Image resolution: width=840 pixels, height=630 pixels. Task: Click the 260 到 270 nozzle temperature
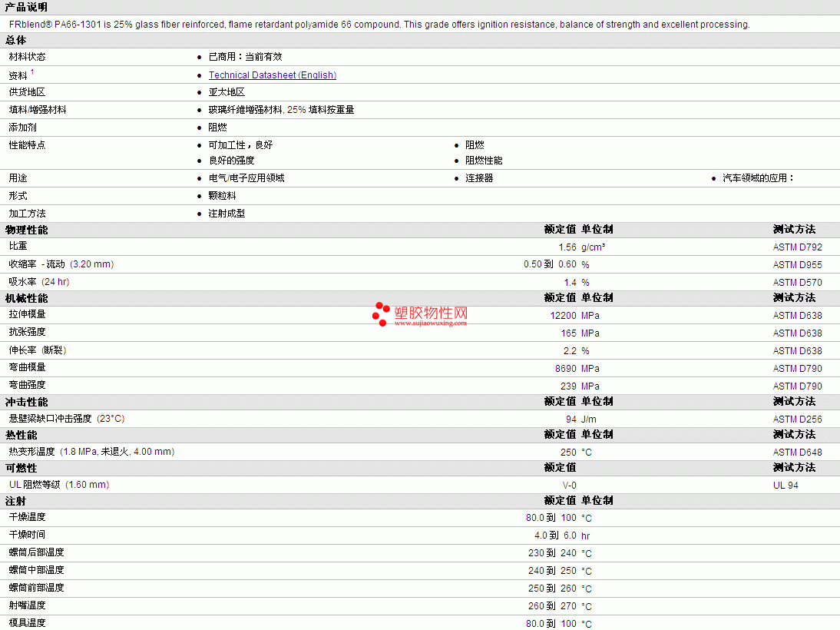(x=552, y=606)
